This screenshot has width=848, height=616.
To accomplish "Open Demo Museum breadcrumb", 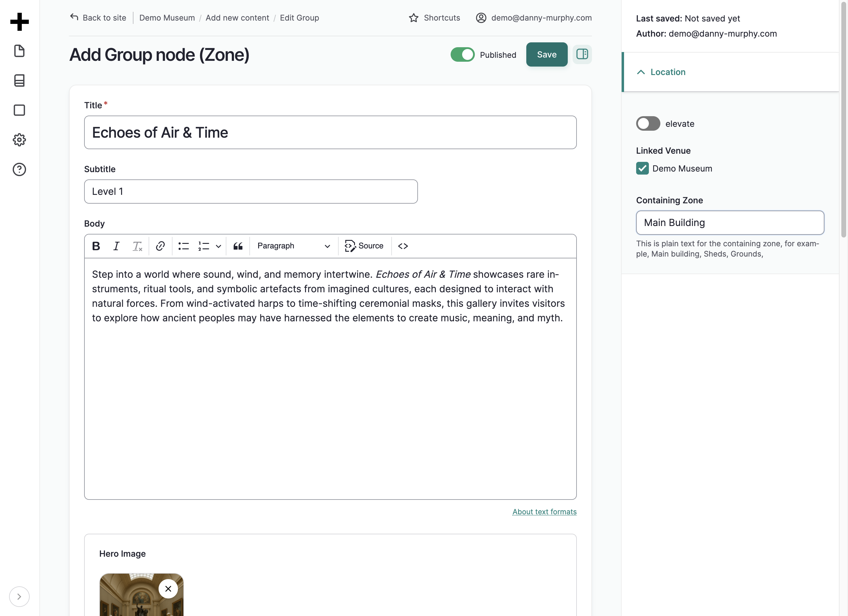I will pyautogui.click(x=167, y=18).
